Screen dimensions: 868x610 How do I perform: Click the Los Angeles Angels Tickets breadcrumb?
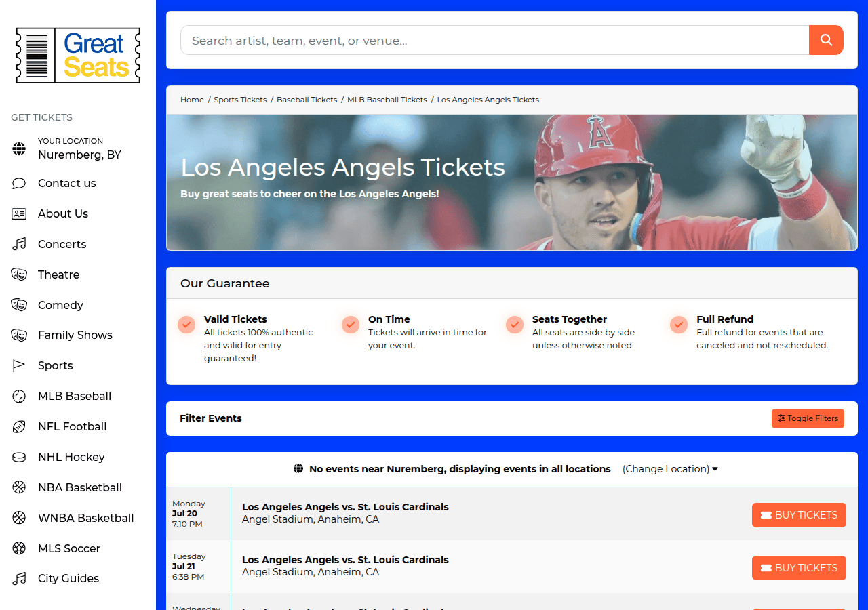[488, 100]
